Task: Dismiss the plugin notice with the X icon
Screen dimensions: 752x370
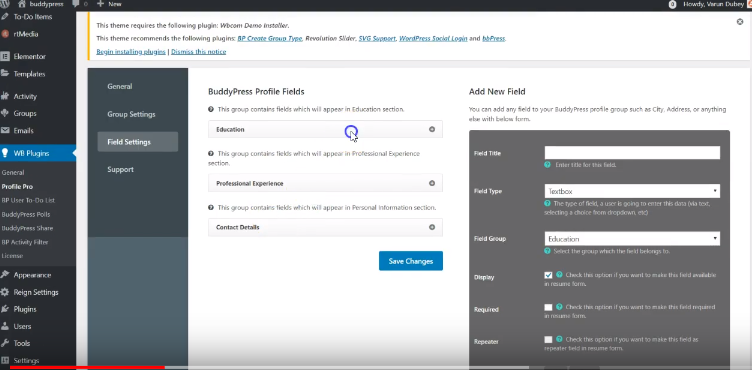Action: pyautogui.click(x=740, y=22)
